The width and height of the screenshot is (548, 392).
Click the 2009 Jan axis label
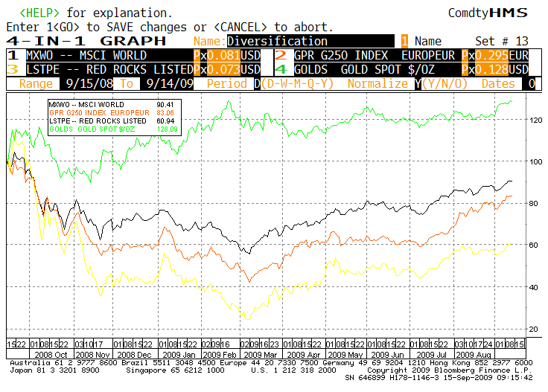179,355
